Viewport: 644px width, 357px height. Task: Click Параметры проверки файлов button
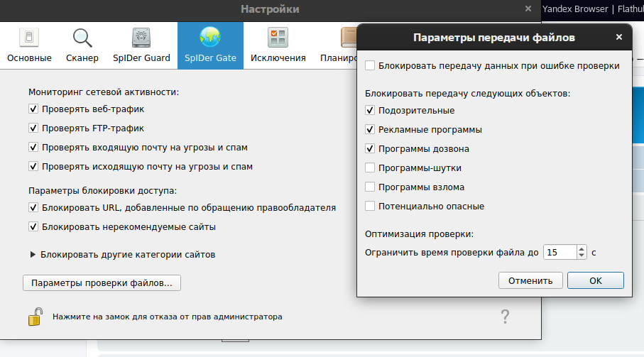tap(102, 283)
